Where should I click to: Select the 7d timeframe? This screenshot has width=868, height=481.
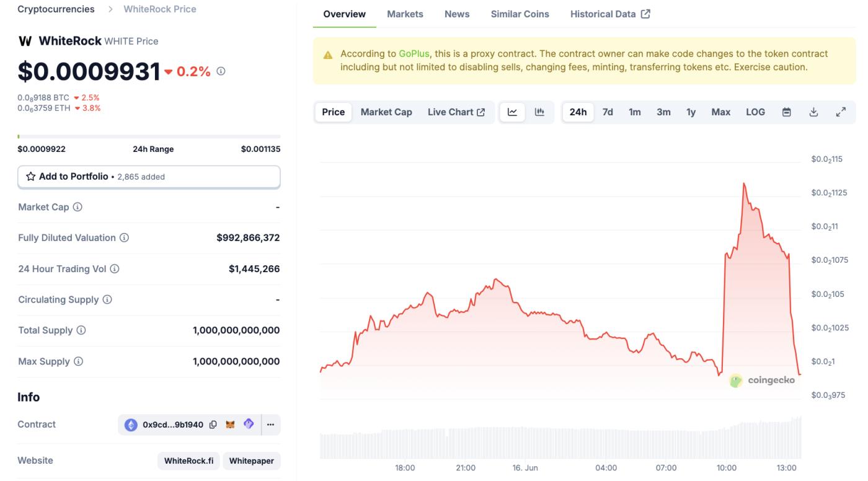[608, 112]
